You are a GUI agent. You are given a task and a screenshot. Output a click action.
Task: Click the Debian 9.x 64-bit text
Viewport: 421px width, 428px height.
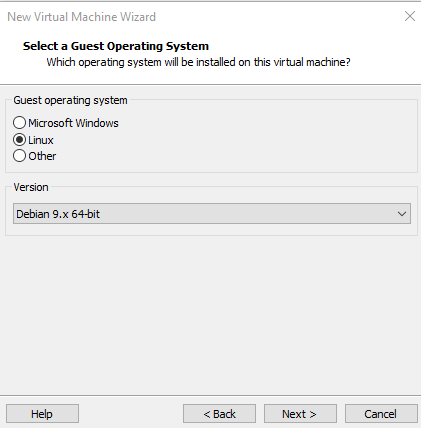click(58, 214)
